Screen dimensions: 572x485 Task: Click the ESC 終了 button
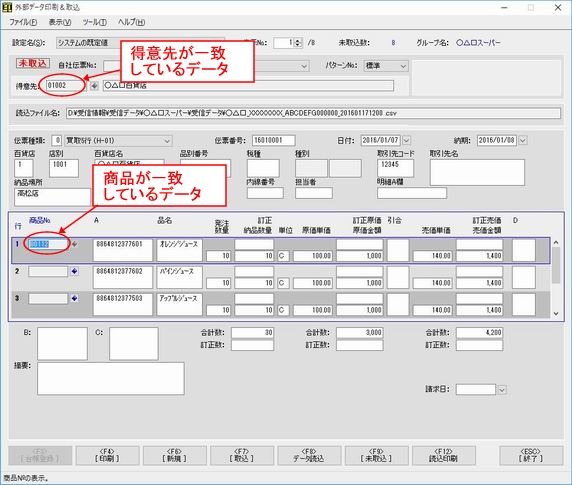(531, 455)
